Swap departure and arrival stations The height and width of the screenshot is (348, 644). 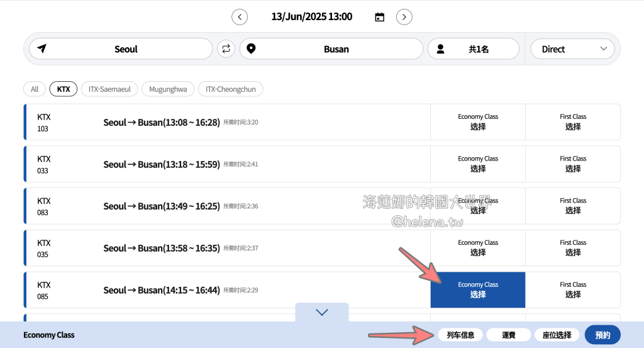point(226,49)
